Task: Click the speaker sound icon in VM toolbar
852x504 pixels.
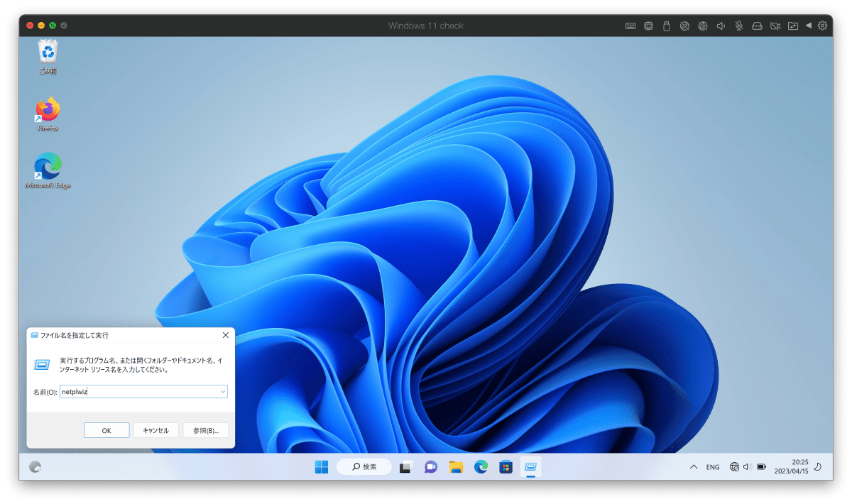Action: coord(721,26)
